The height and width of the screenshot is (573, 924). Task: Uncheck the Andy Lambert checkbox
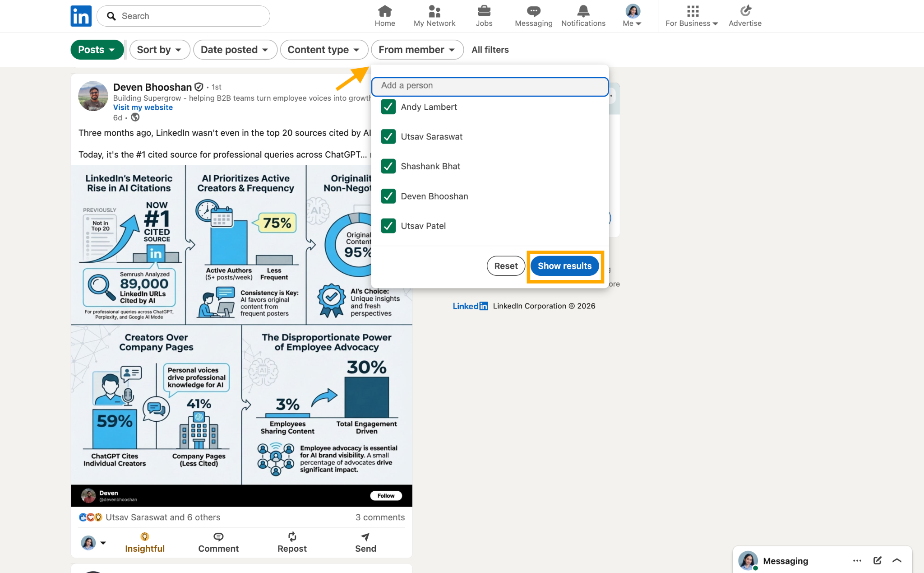point(388,107)
